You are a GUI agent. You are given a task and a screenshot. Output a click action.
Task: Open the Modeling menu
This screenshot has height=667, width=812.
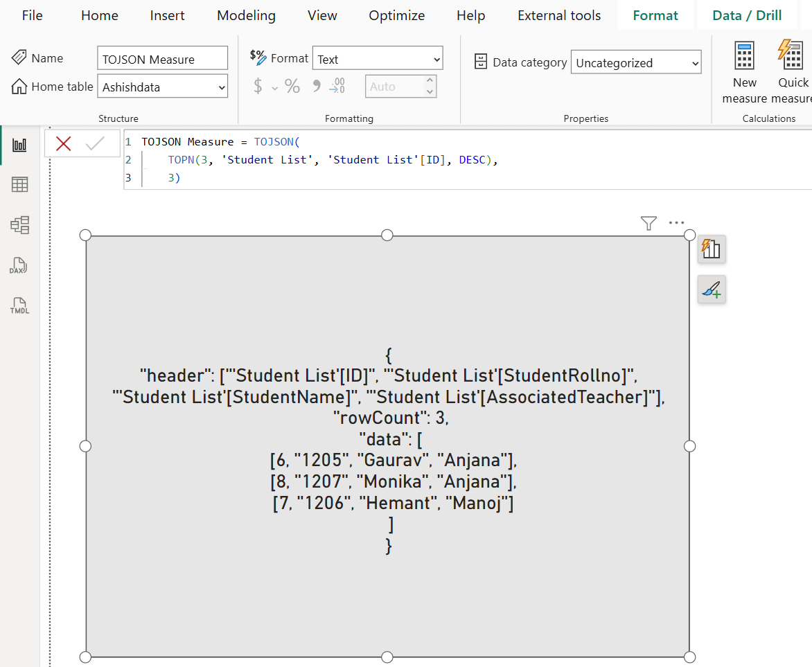tap(246, 15)
